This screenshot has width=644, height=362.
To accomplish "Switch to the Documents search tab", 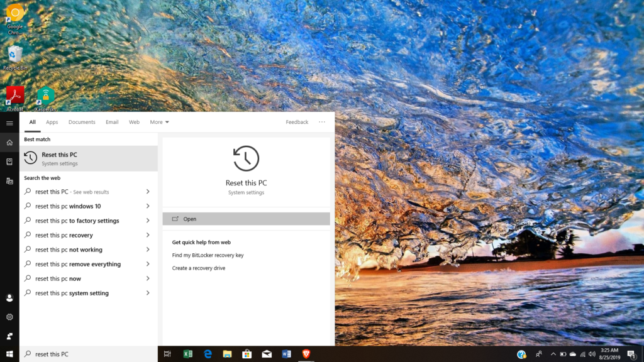I will click(82, 122).
